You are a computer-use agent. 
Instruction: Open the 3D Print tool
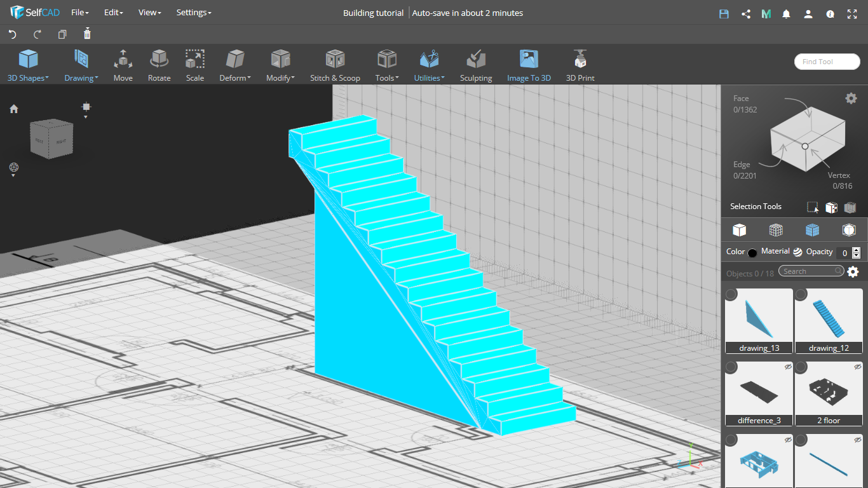click(580, 65)
